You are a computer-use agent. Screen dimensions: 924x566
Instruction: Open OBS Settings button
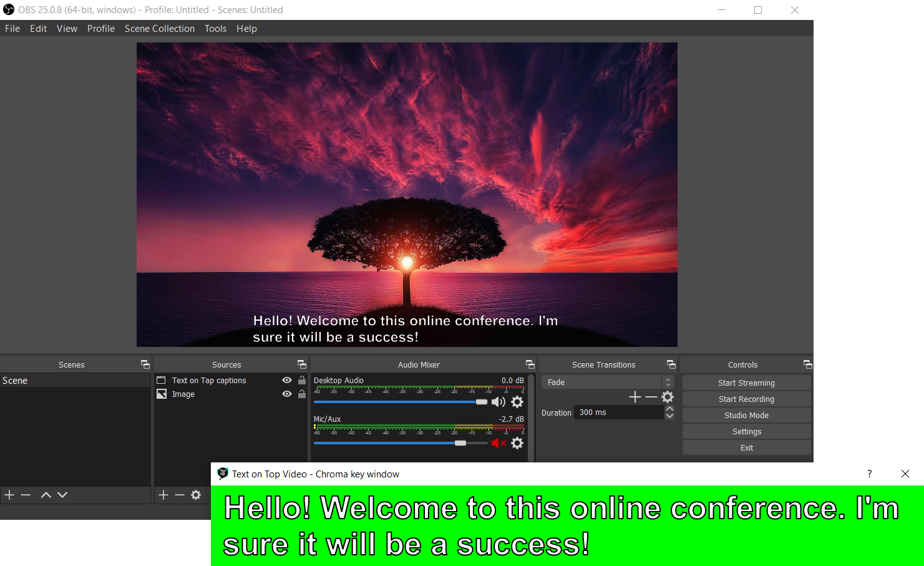(x=746, y=431)
